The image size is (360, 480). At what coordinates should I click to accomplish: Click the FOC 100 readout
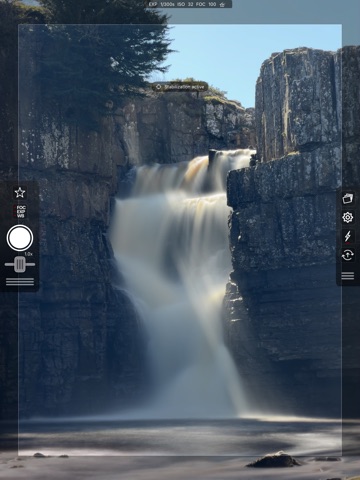pyautogui.click(x=206, y=4)
